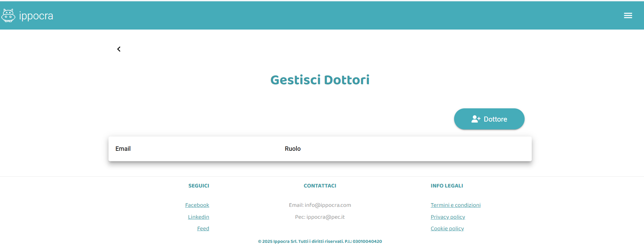644x251 pixels.
Task: Click the add-person Dottore button
Action: pyautogui.click(x=489, y=119)
